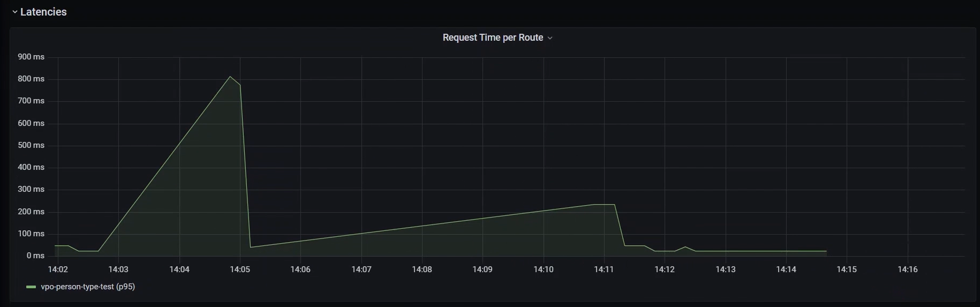The image size is (980, 307).
Task: Click the chevron beside the panel title
Action: coord(550,38)
